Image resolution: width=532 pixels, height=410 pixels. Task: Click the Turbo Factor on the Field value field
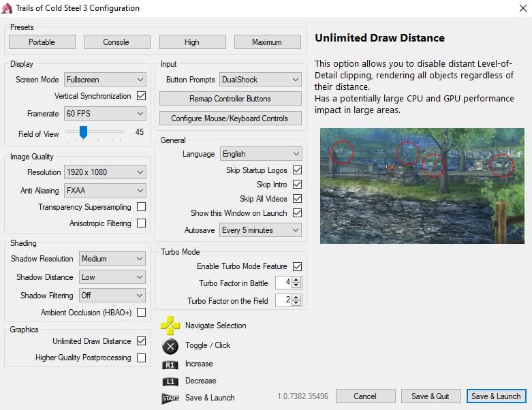[284, 300]
